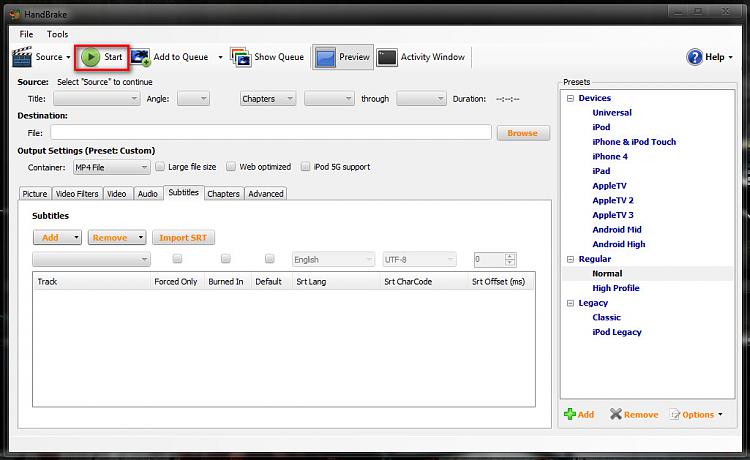Viewport: 750px width, 460px height.
Task: Click the Track column header
Action: (92, 282)
